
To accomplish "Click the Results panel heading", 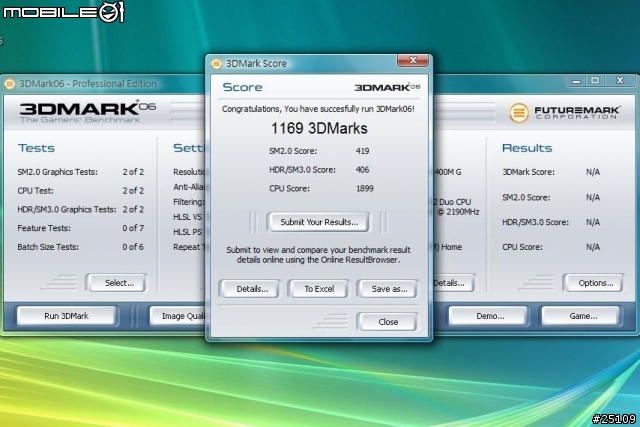I will pyautogui.click(x=527, y=148).
